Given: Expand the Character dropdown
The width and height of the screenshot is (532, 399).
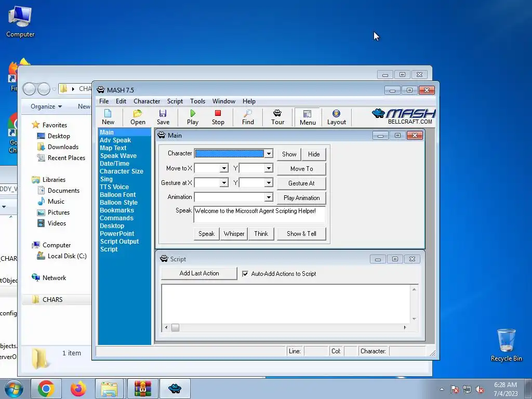Looking at the screenshot, I should pyautogui.click(x=269, y=154).
